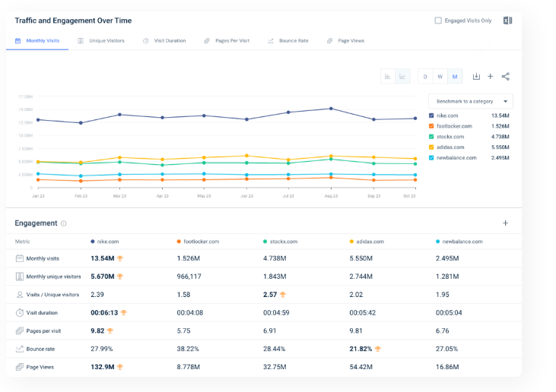The width and height of the screenshot is (556, 392).
Task: Click trophy icon next to 13.54M
Action: coord(120,258)
